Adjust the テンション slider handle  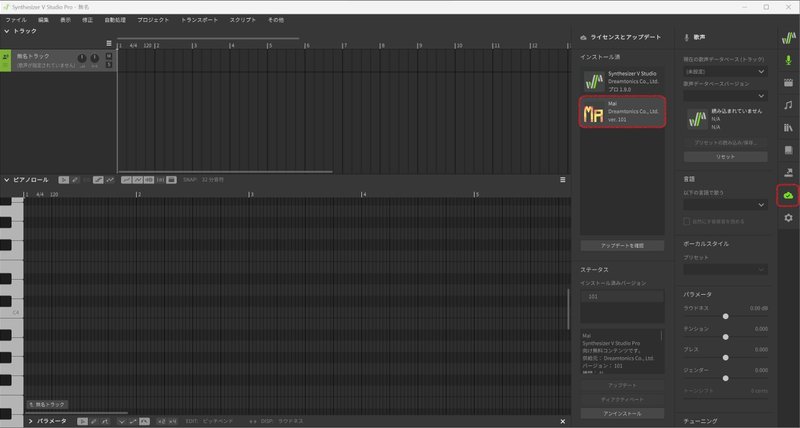(726, 337)
